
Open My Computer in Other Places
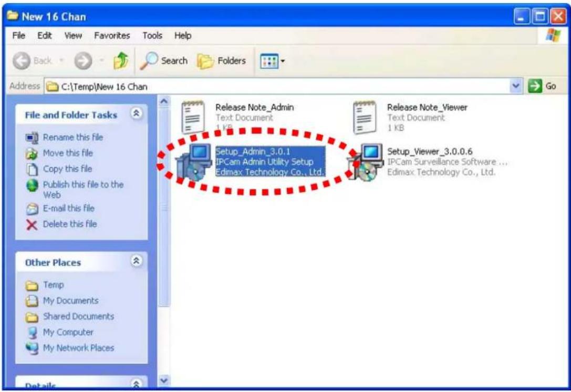click(x=68, y=332)
